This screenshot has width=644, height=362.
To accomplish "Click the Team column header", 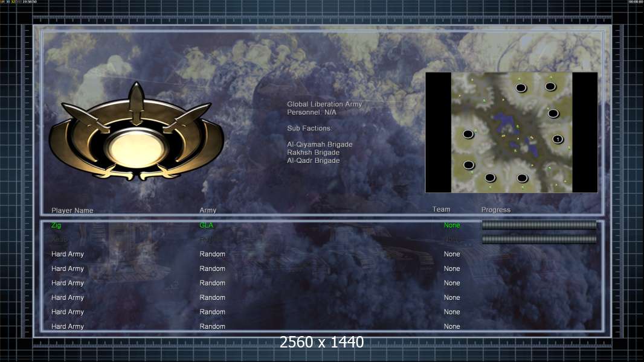I will coord(442,209).
